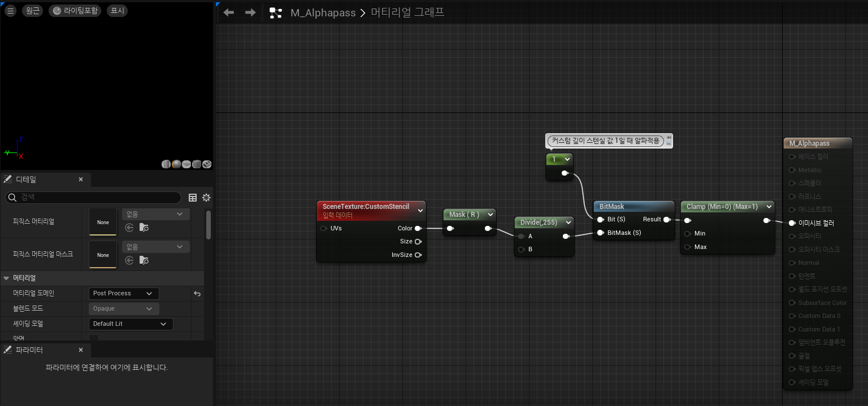Browse to 피직스 머티리얼 asset in content browser
The width and height of the screenshot is (868, 406).
(x=144, y=228)
